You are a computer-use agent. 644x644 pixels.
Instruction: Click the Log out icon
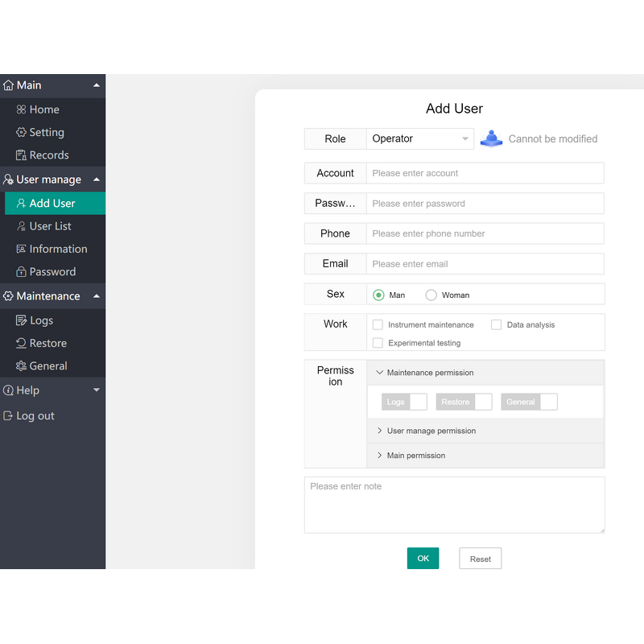tap(9, 416)
